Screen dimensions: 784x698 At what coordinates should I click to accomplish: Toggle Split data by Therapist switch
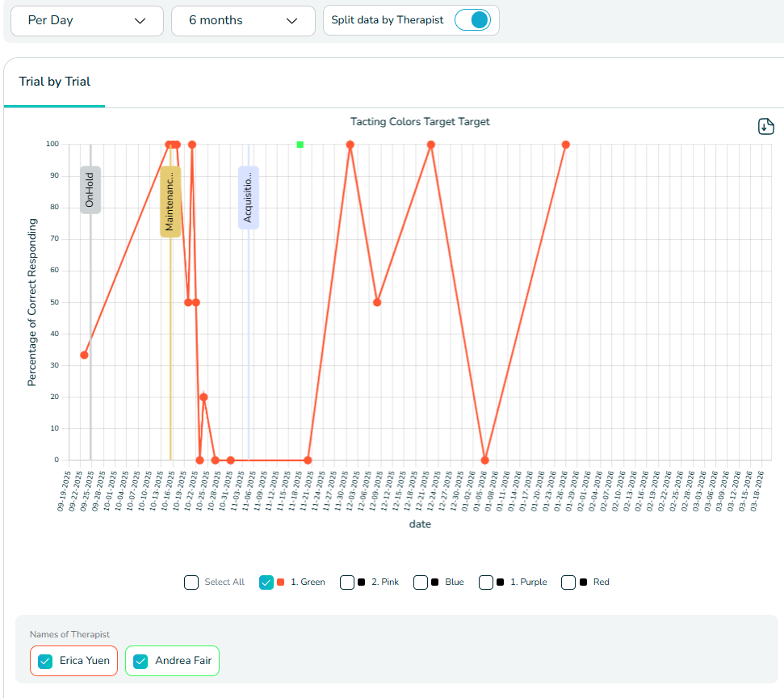472,21
